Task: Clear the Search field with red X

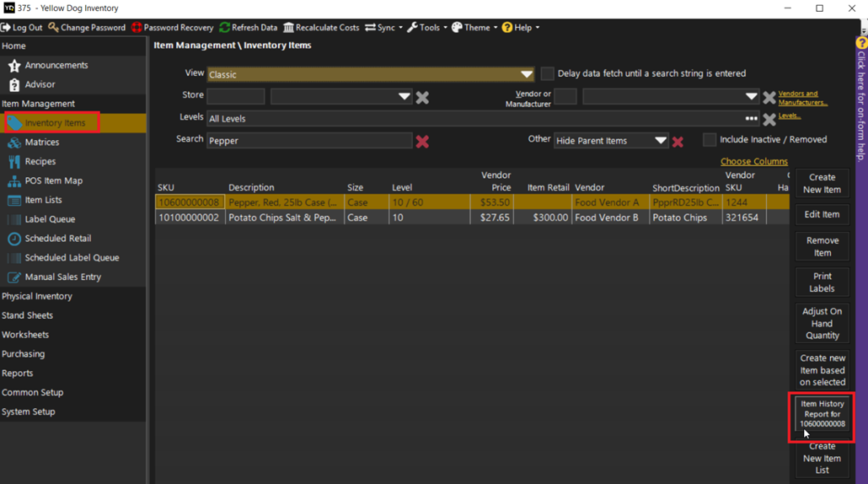Action: click(x=422, y=142)
